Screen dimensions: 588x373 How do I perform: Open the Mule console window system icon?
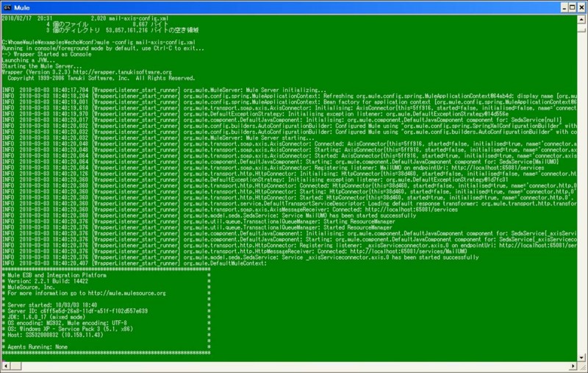[x=7, y=7]
